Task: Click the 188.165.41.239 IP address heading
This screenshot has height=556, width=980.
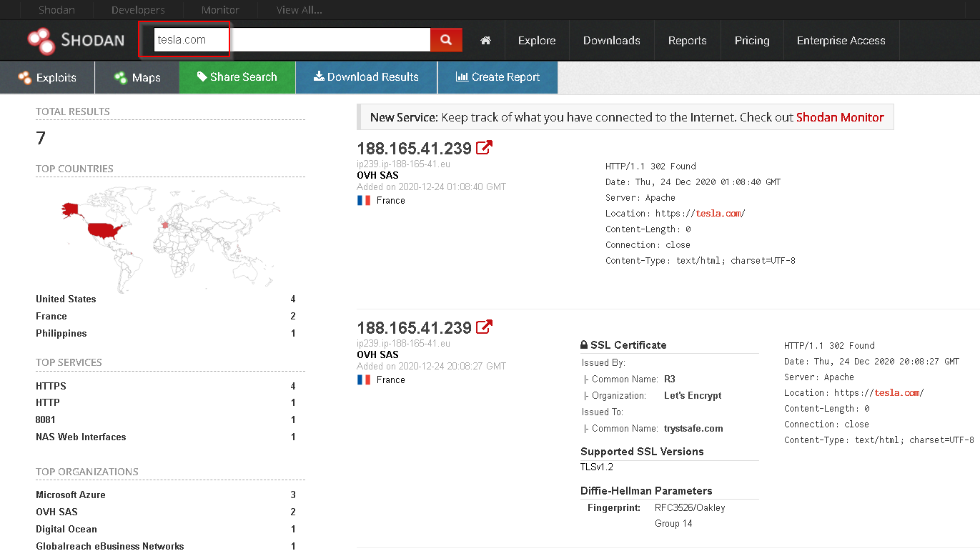Action: point(415,148)
